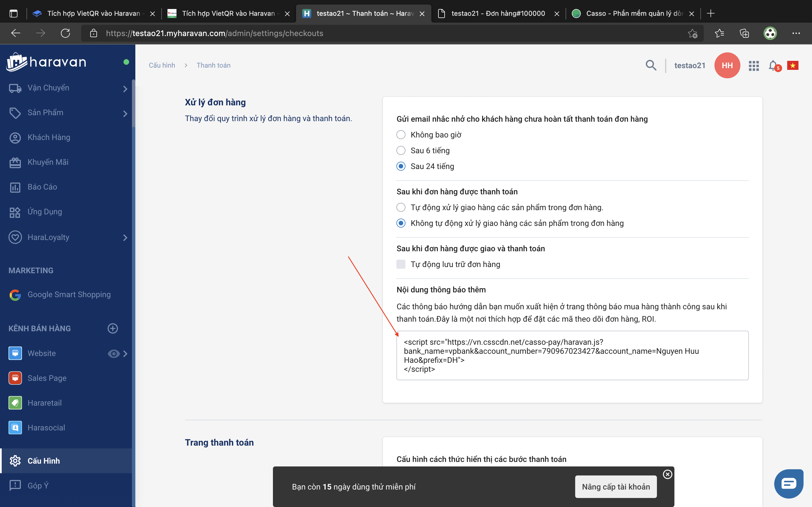
Task: Expand the HaraLoyalty sidebar menu
Action: tap(125, 237)
